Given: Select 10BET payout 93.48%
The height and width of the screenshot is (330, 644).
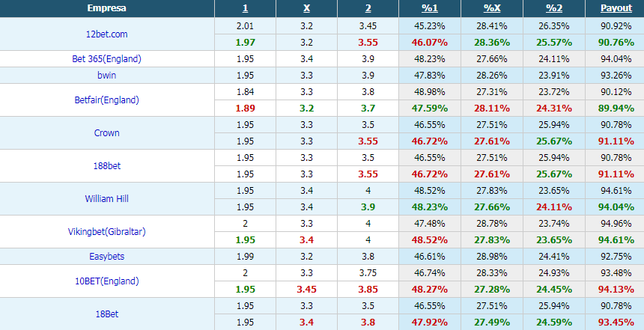Looking at the screenshot, I should [x=616, y=272].
